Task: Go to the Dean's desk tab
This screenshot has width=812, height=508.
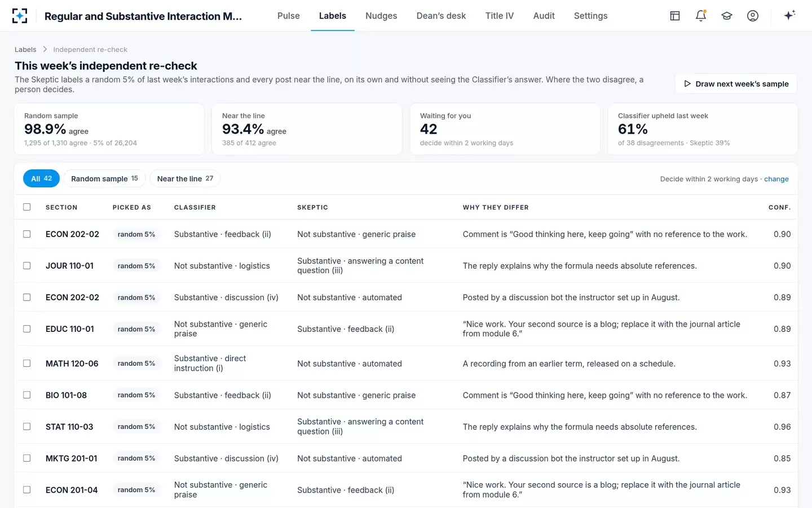Action: tap(441, 16)
